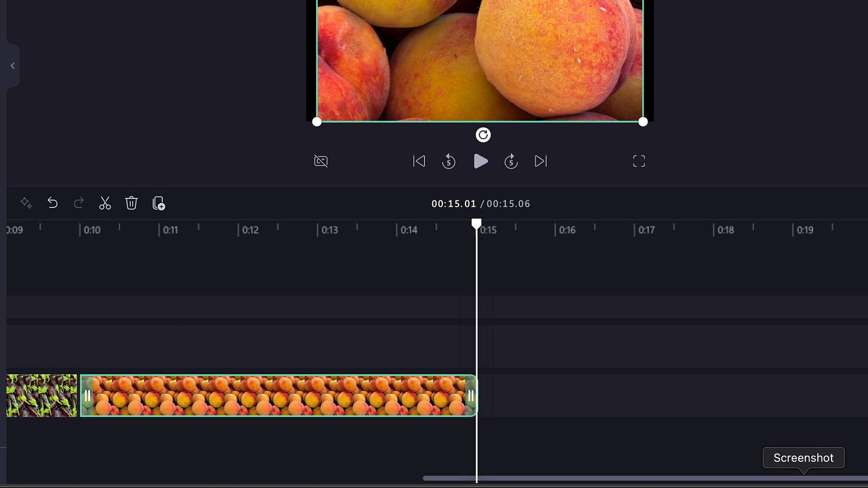Skip to the previous clip
868x488 pixels.
419,161
